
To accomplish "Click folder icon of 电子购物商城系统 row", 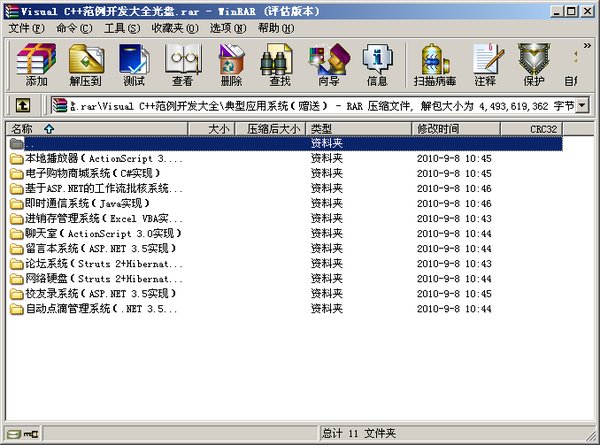I will (16, 174).
